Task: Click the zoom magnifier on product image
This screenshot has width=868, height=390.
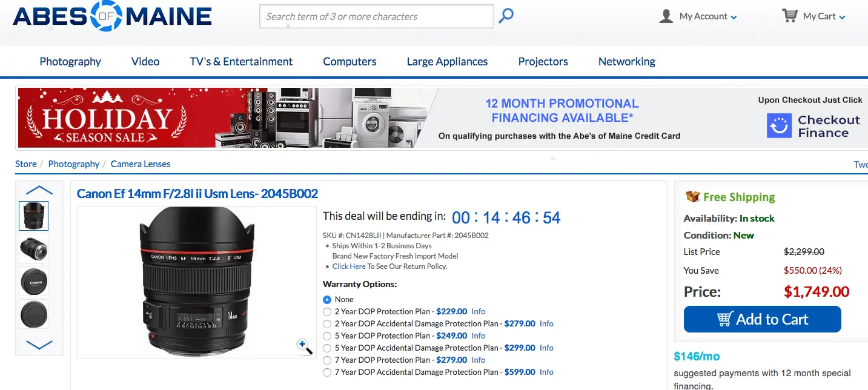Action: [305, 346]
